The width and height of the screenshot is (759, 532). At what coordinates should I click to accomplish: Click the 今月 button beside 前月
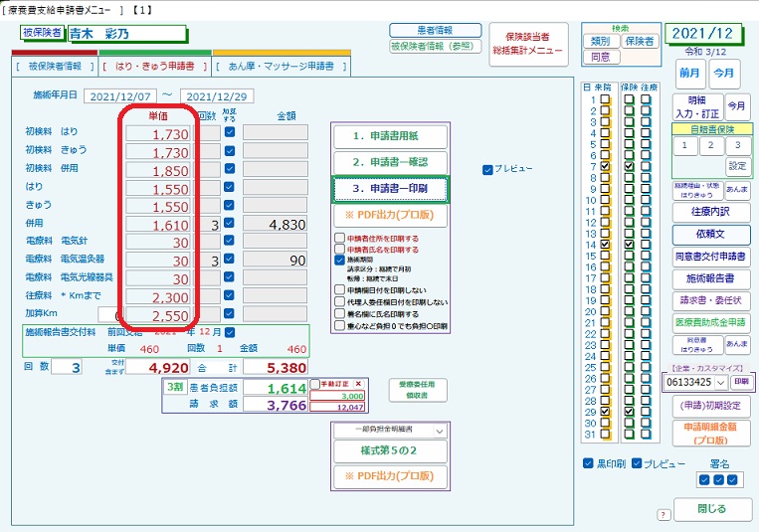point(724,74)
